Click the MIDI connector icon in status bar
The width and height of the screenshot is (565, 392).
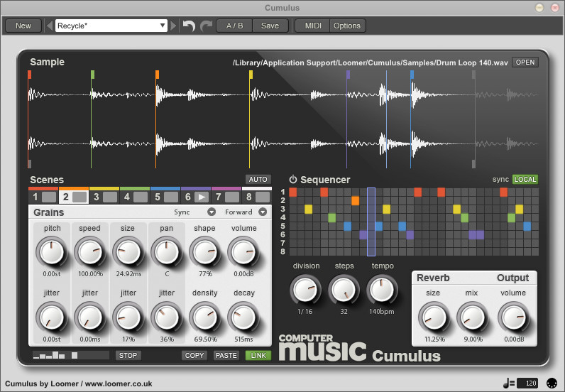552,383
